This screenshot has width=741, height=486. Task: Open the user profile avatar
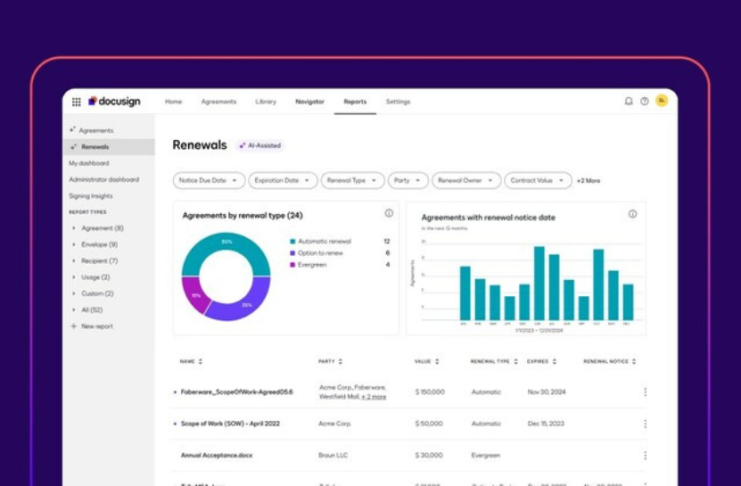pos(661,102)
